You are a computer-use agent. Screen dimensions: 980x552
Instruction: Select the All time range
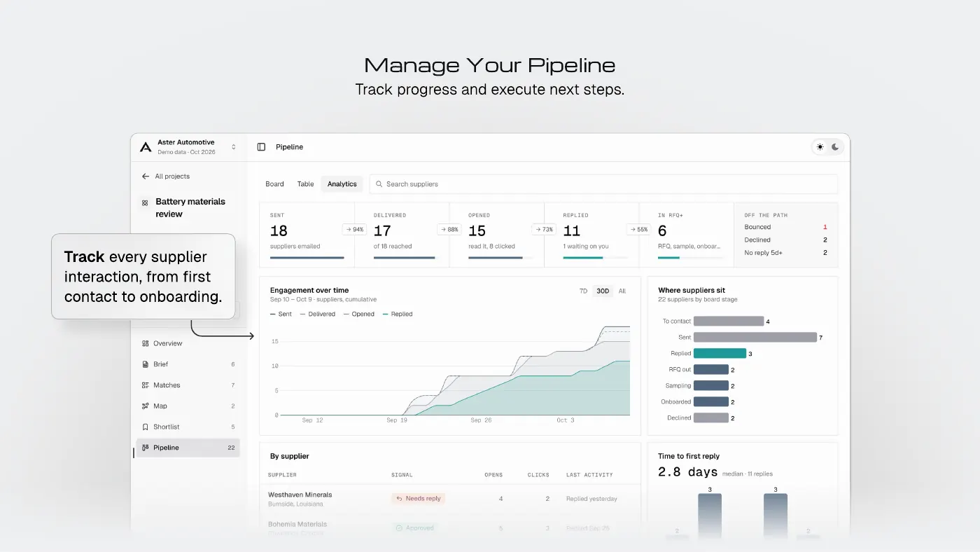point(622,291)
